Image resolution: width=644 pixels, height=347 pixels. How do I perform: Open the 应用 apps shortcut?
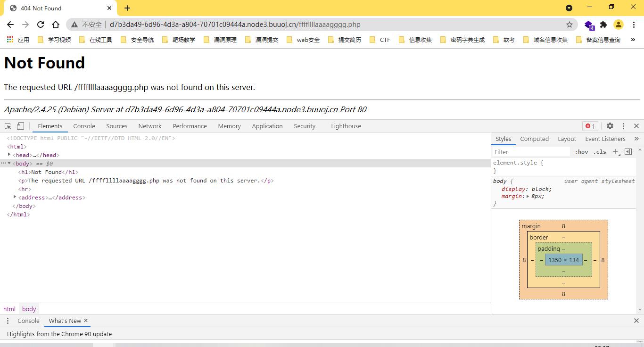[x=18, y=40]
